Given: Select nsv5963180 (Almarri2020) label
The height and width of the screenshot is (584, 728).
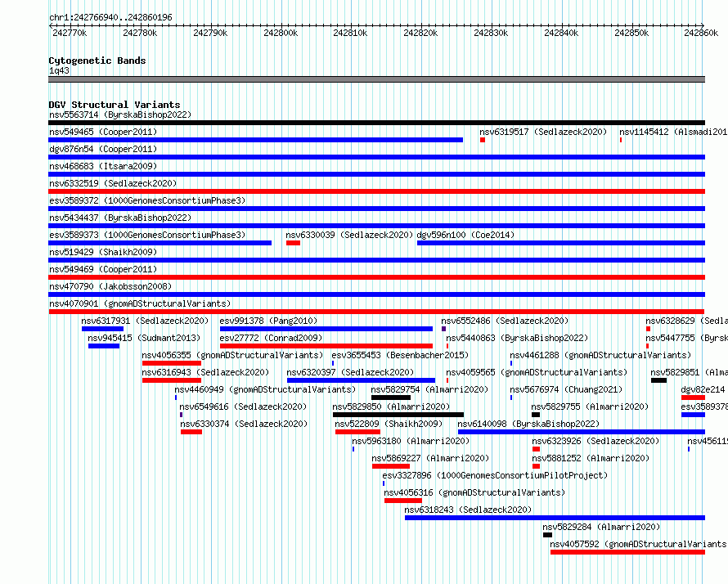Looking at the screenshot, I should [411, 441].
